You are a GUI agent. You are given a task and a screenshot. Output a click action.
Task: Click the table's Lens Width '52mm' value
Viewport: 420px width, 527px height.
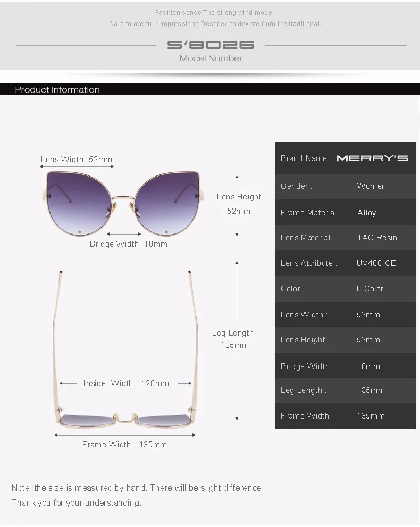[368, 315]
